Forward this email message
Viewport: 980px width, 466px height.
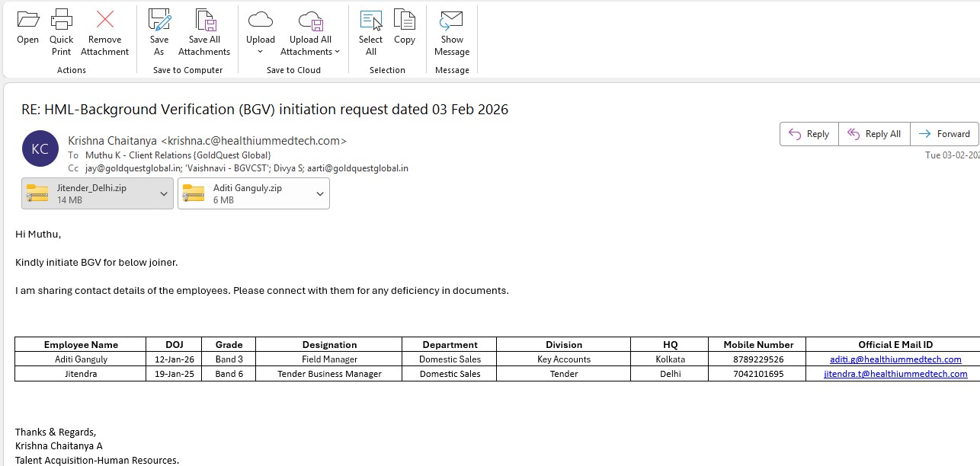944,134
